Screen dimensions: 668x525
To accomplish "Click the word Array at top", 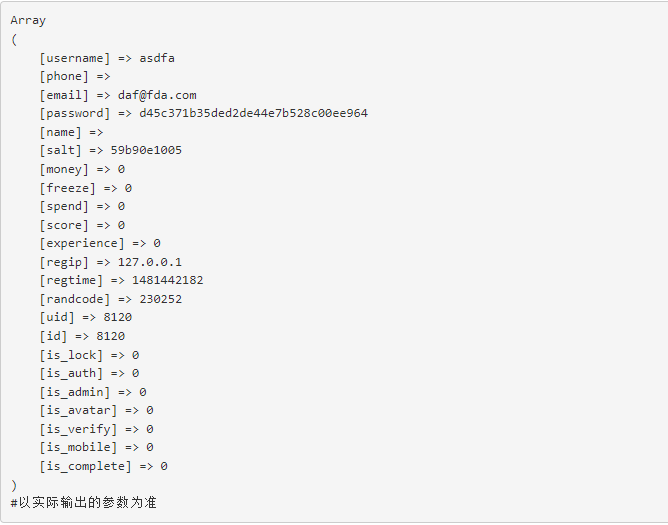I will point(28,20).
